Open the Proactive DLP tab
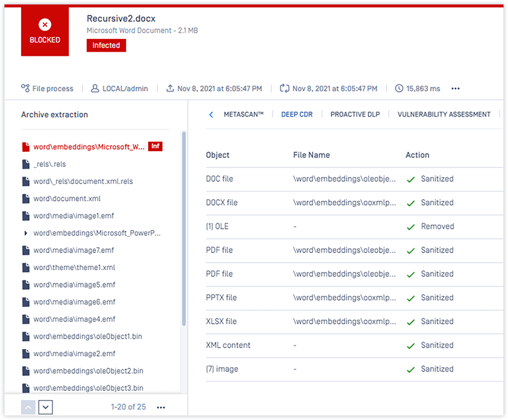This screenshot has width=508, height=420. pos(355,114)
